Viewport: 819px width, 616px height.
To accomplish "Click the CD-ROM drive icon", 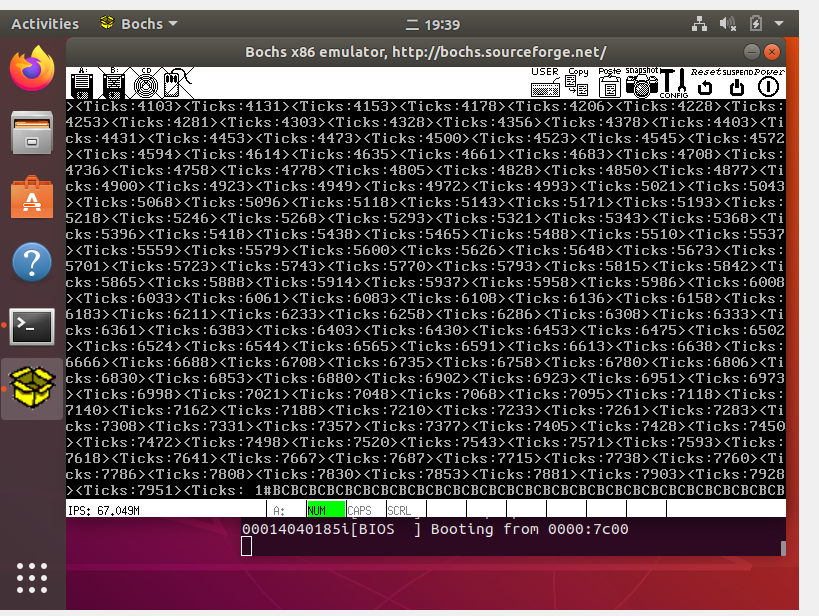I will coord(146,83).
